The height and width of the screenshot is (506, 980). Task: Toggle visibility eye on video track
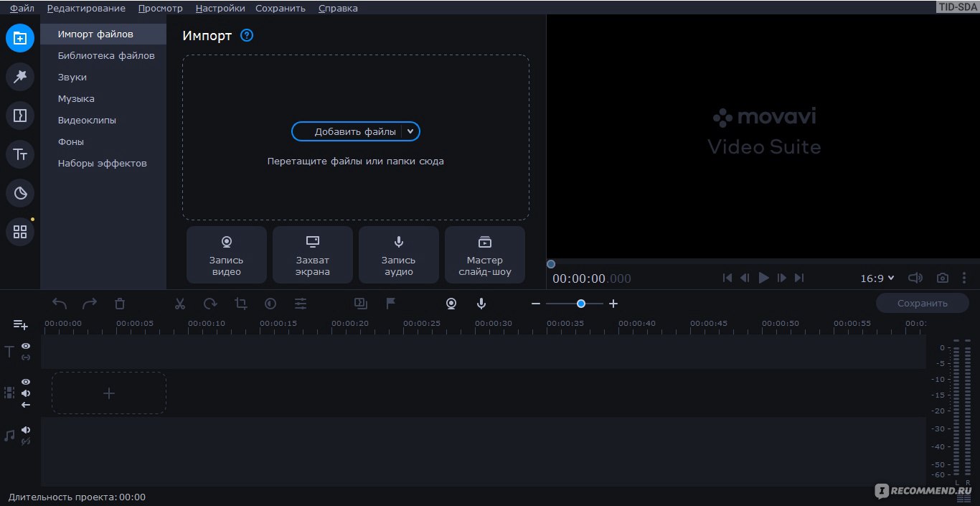tap(26, 382)
